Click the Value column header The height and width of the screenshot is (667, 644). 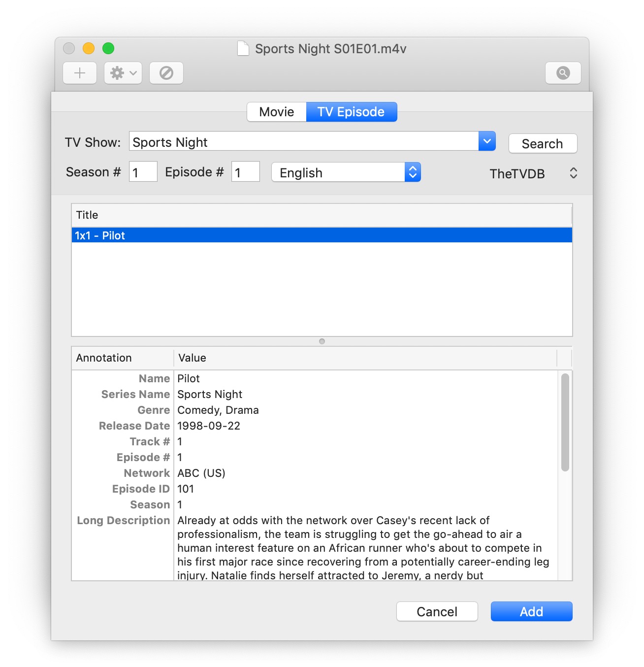tap(365, 358)
